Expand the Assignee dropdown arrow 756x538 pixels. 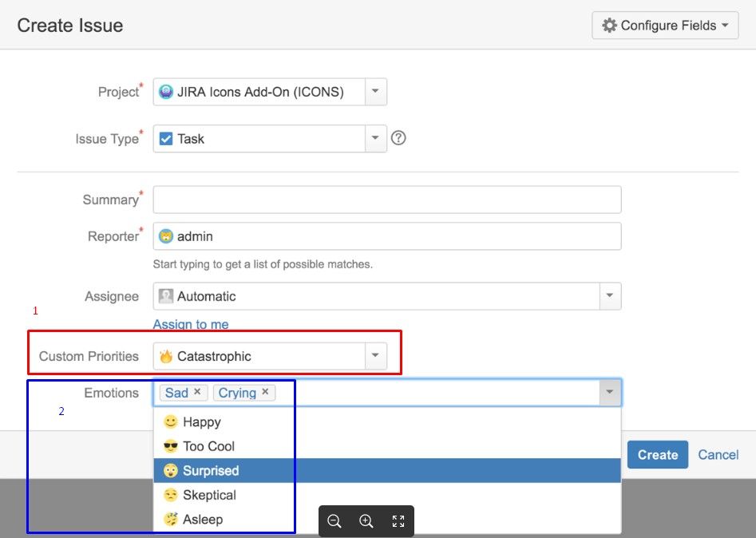coord(610,296)
